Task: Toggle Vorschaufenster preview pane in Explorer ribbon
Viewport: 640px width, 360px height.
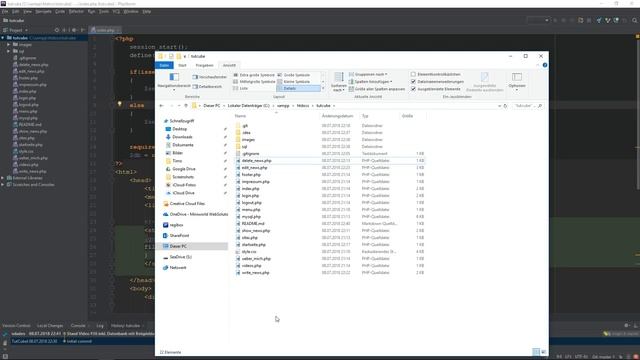Action: [x=210, y=77]
